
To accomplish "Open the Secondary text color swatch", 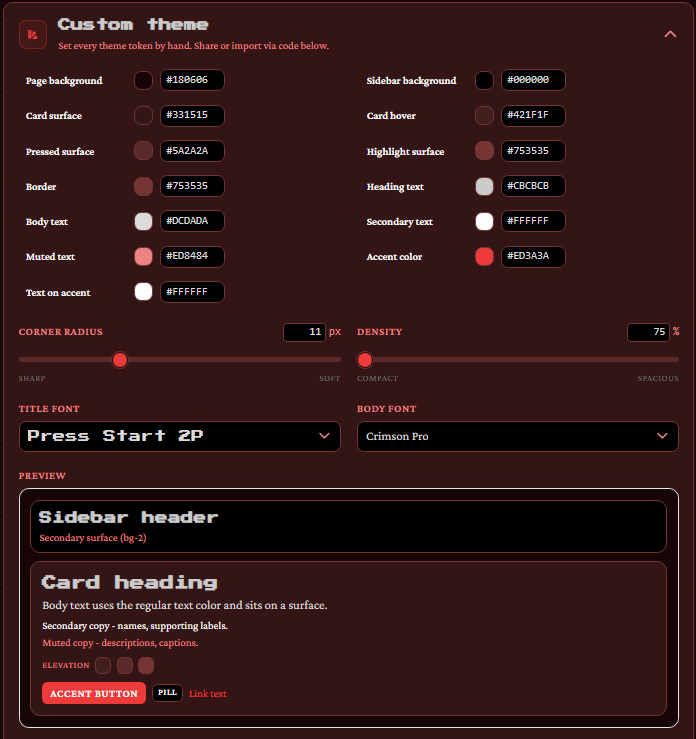I will tap(484, 221).
